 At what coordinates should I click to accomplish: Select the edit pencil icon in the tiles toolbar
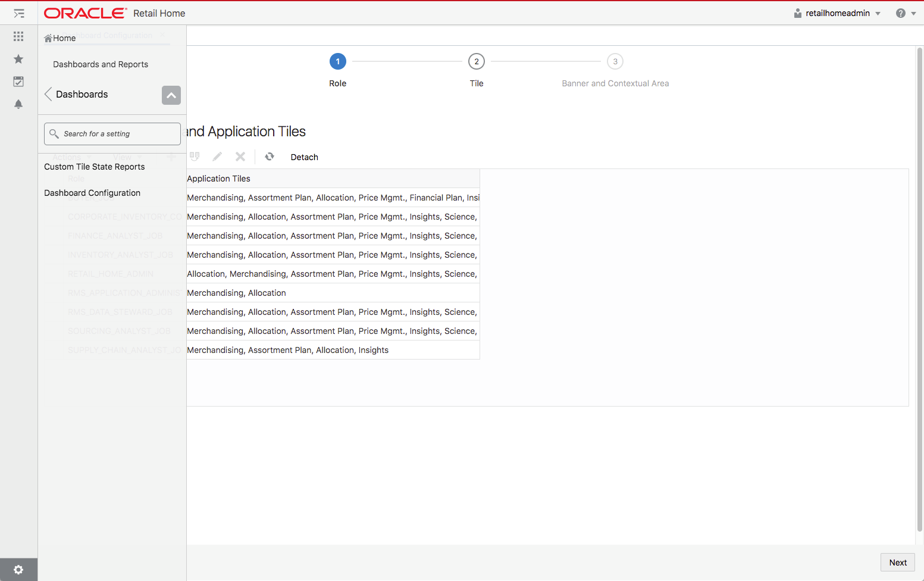click(x=217, y=157)
